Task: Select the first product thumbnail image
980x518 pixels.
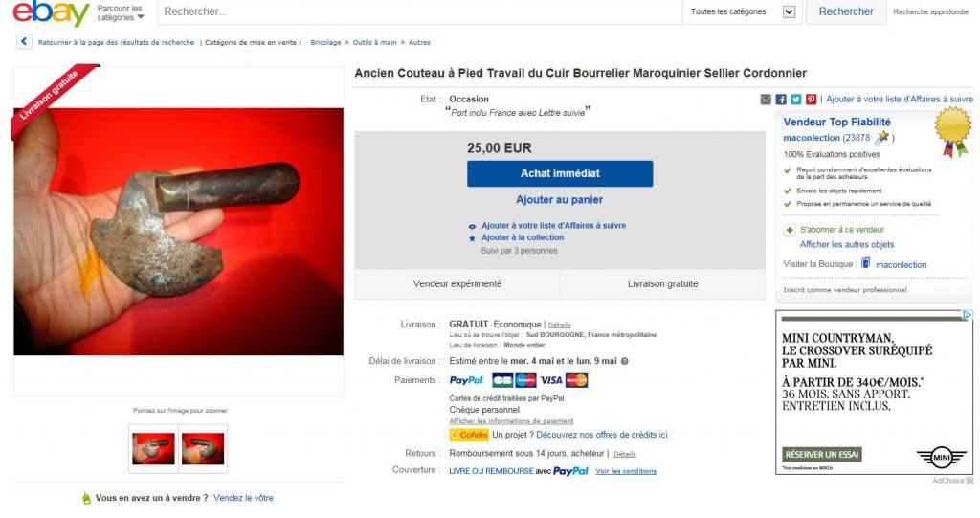Action: [154, 448]
